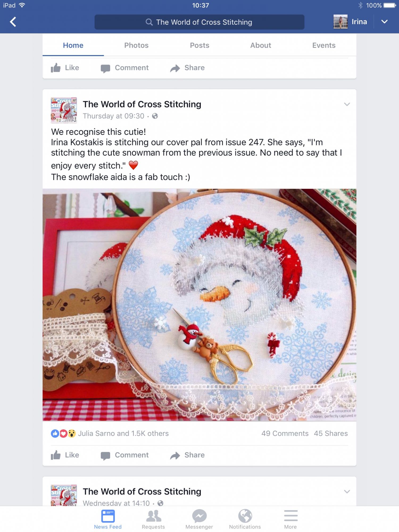This screenshot has height=532, width=399.
Task: Open the More menu icon
Action: pyautogui.click(x=290, y=516)
